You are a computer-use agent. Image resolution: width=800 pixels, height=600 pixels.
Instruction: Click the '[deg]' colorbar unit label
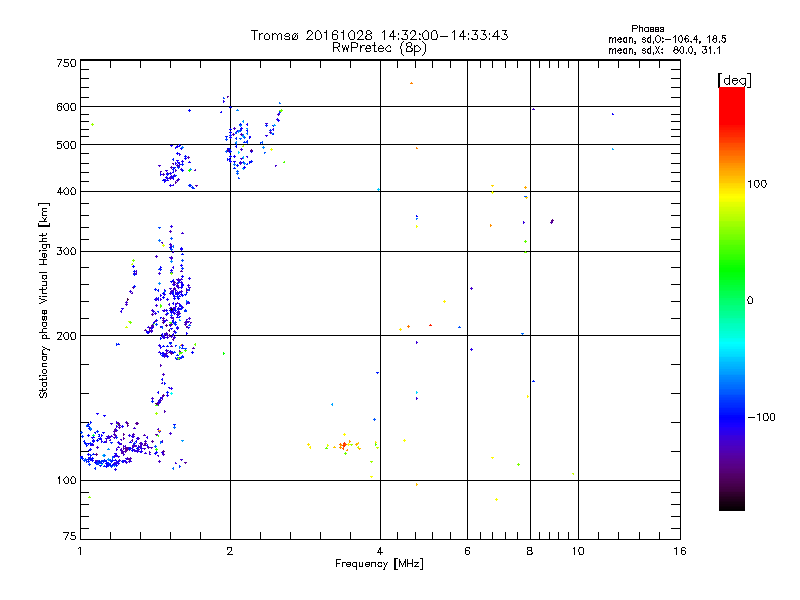tap(734, 80)
